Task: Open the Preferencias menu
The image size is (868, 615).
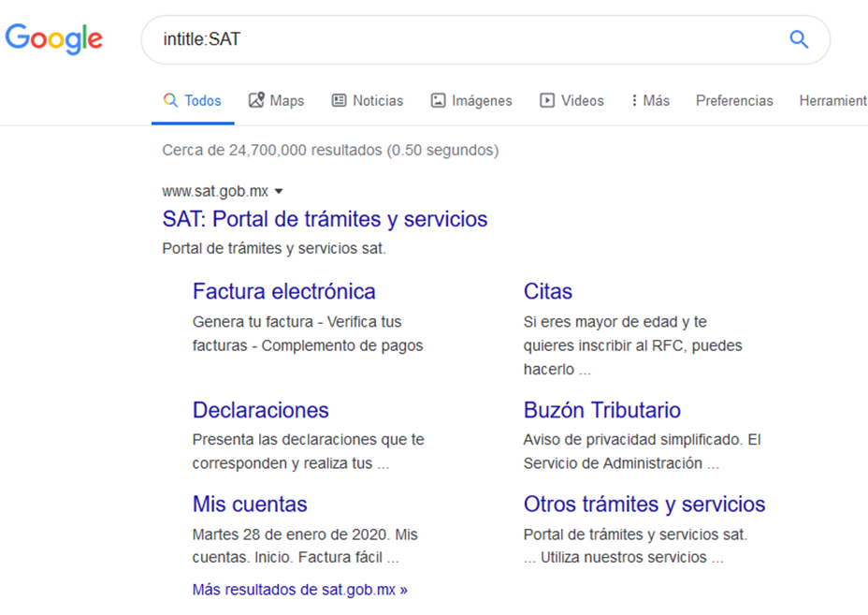Action: pos(734,100)
